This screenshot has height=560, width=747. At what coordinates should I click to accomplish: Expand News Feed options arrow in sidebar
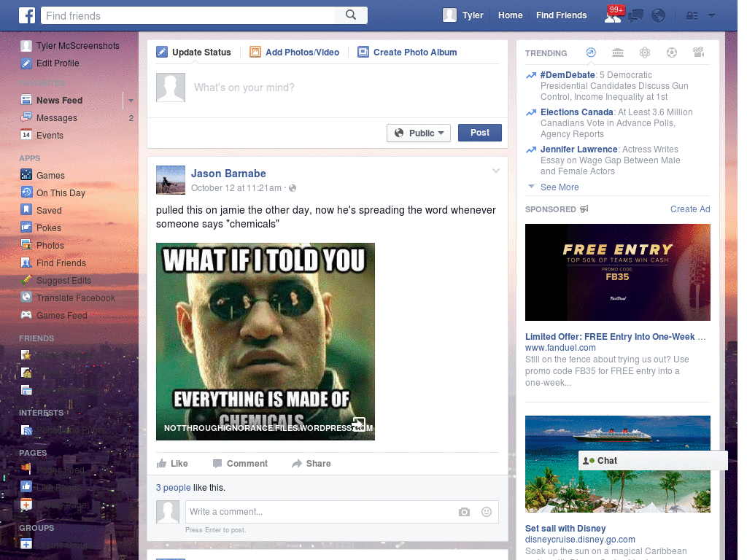(131, 101)
